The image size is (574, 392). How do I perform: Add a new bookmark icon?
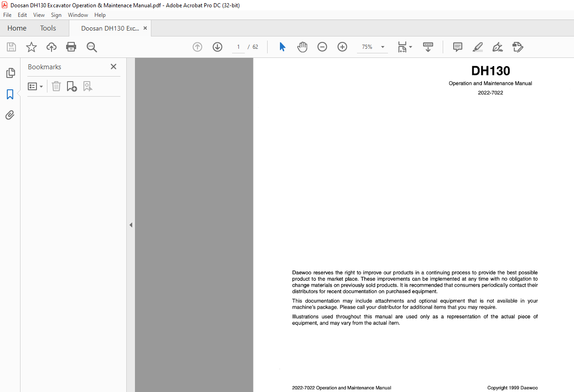(x=72, y=86)
